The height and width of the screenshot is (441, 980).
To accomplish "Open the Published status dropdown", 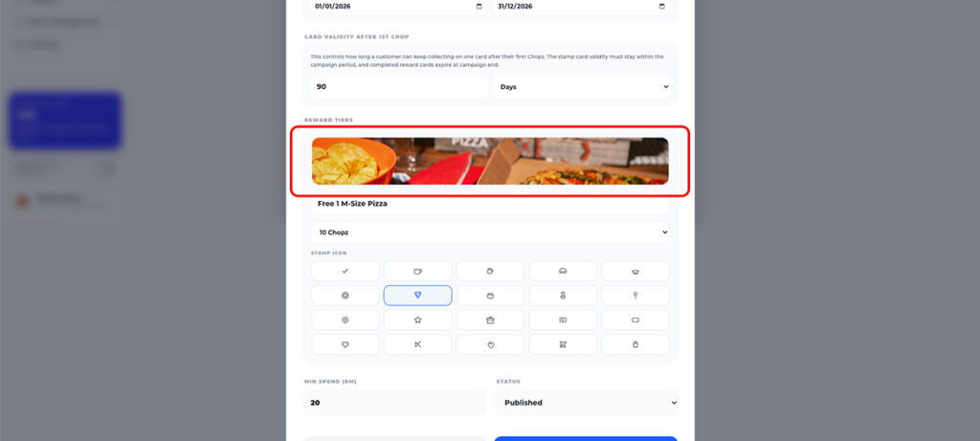I will [587, 403].
